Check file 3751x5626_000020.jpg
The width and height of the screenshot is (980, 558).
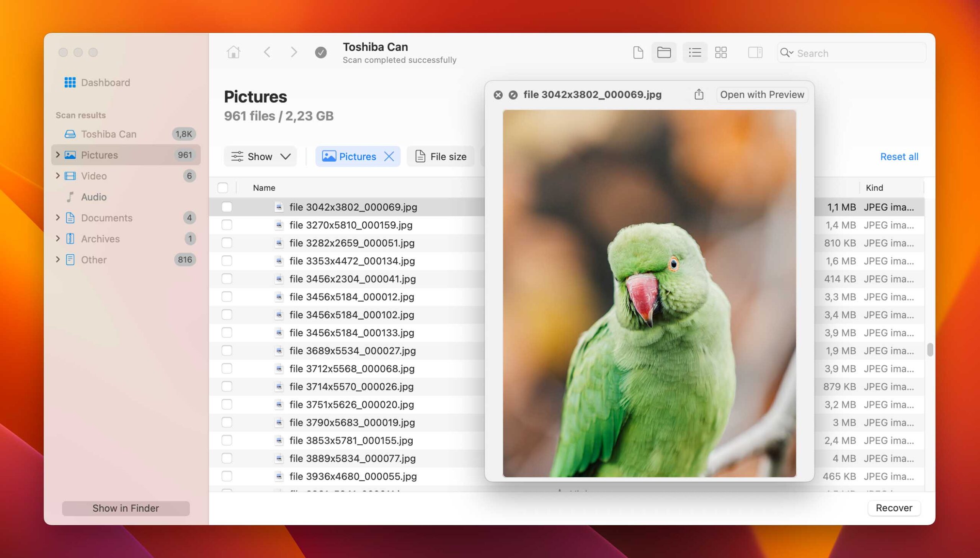(227, 404)
